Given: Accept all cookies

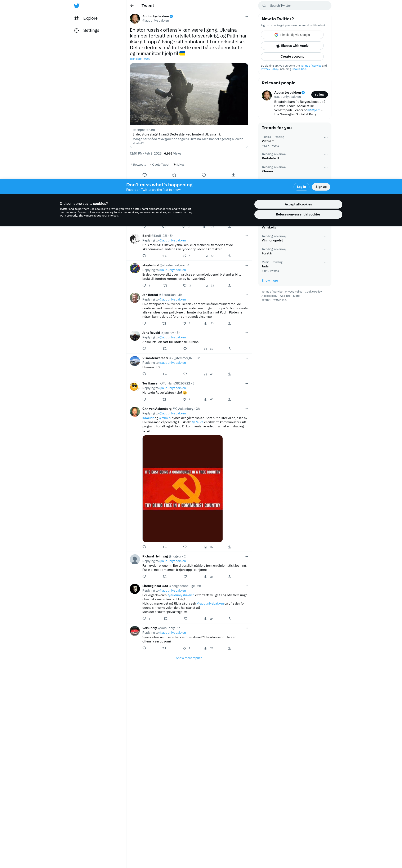Looking at the screenshot, I should [x=298, y=205].
